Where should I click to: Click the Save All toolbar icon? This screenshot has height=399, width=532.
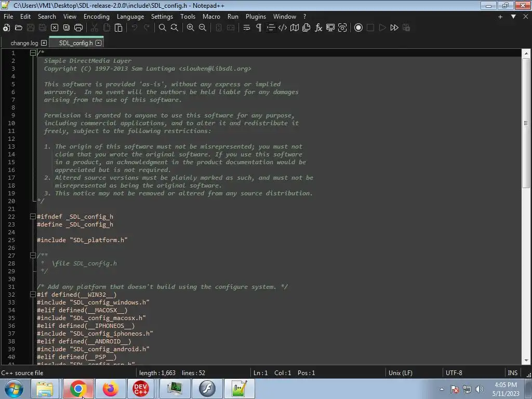pos(43,28)
